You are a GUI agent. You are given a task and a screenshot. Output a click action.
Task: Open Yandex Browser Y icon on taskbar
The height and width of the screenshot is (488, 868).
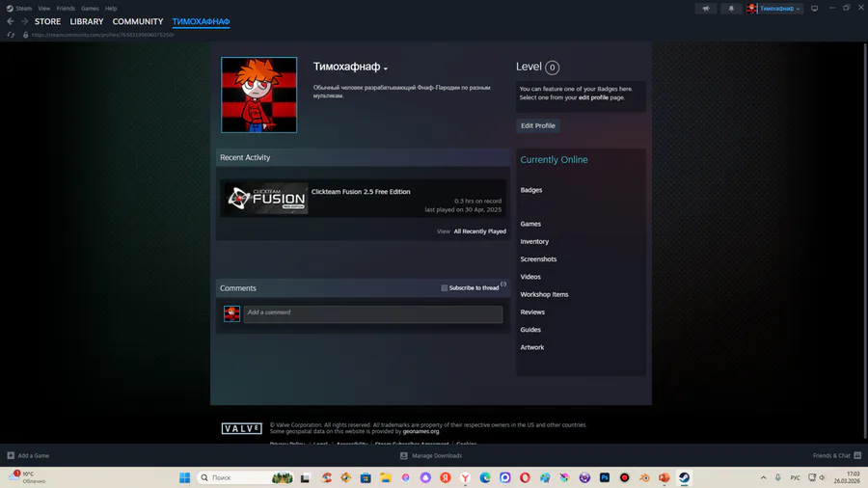click(466, 477)
